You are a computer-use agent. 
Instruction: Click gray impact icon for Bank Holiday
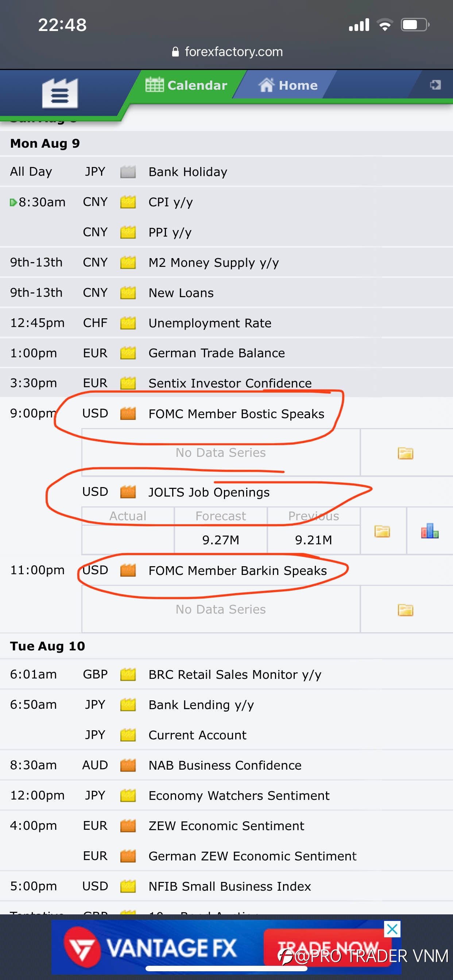pyautogui.click(x=128, y=172)
